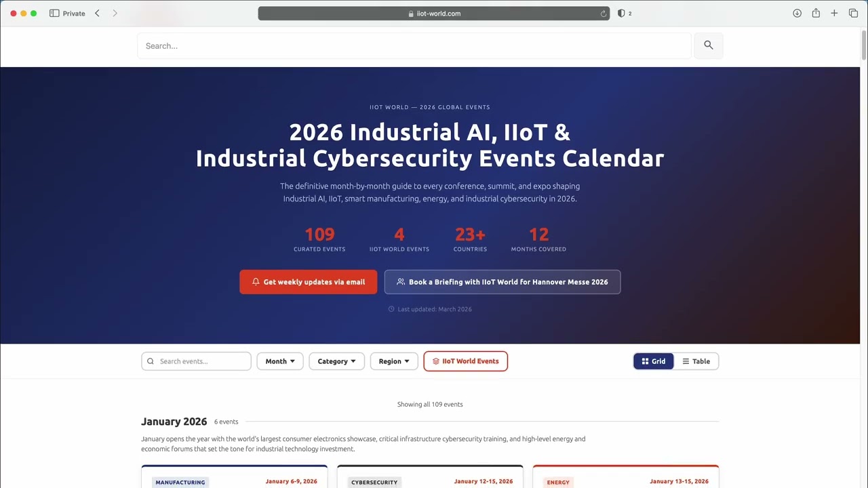Click the 109 Curated Events statistic
This screenshot has height=488, width=868.
tap(319, 239)
